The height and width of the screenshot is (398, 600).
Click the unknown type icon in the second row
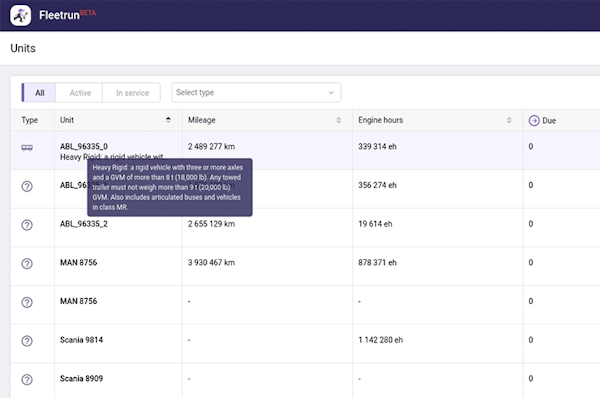[x=27, y=186]
